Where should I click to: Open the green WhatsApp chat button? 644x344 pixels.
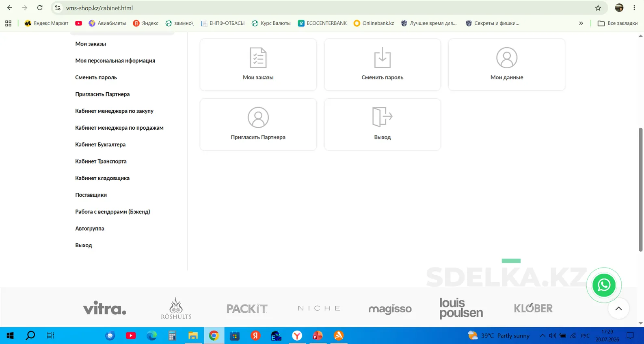(604, 285)
